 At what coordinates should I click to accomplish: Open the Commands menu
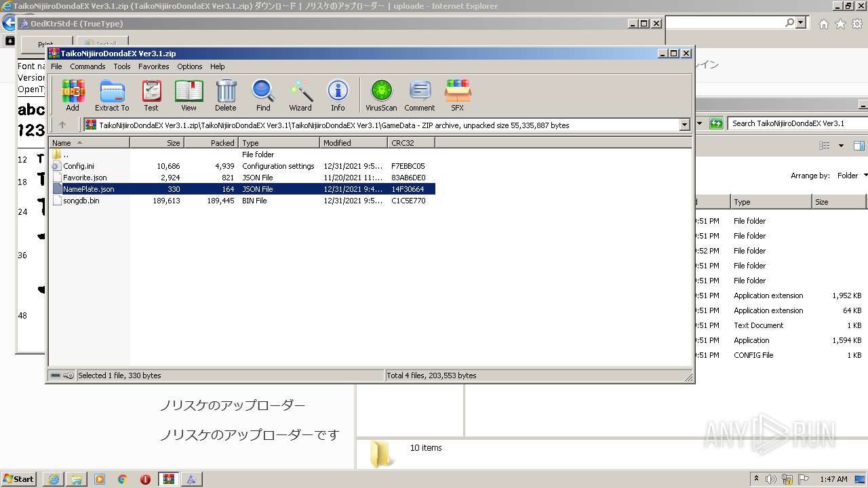87,66
